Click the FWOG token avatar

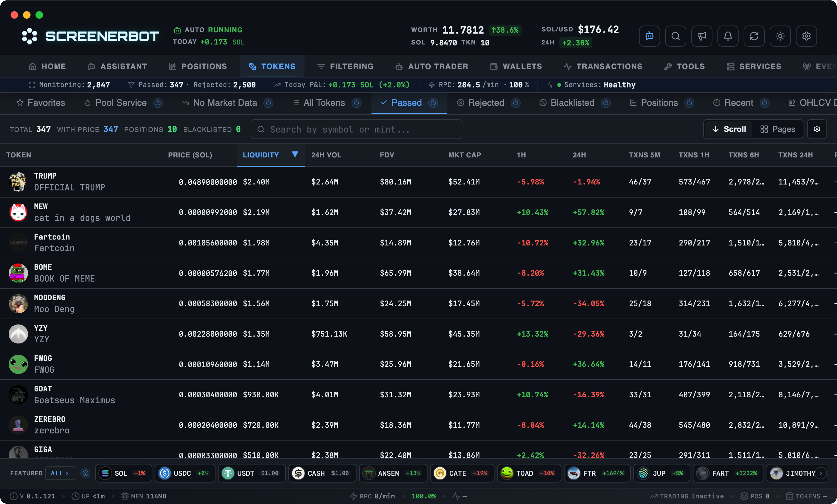[18, 364]
